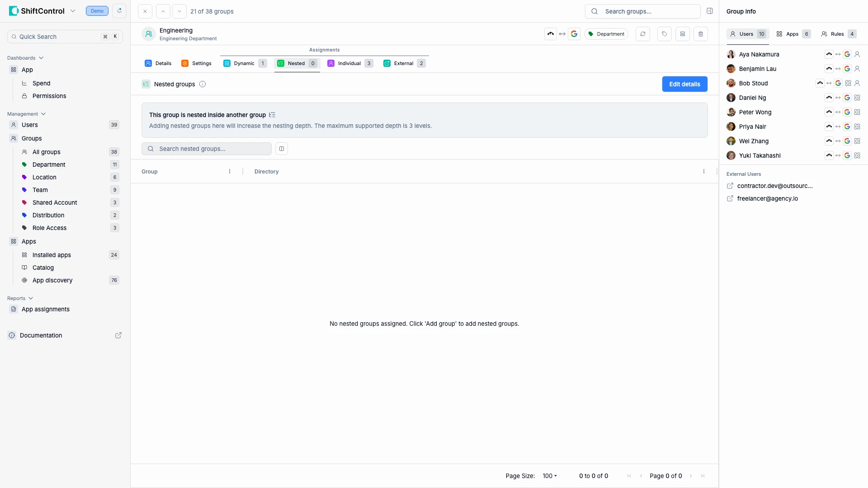Screen dimensions: 868x488
Task: Click the Google directory icon beside Aya Nakamura
Action: tap(847, 54)
